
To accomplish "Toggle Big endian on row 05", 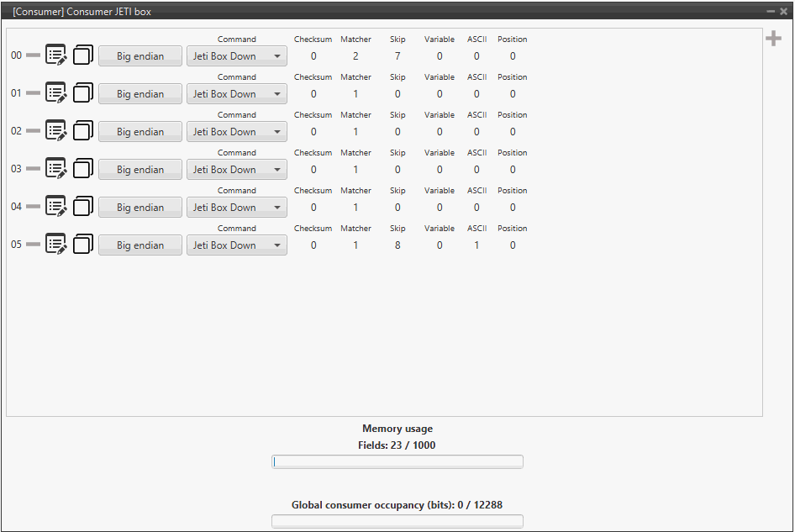I will click(x=140, y=245).
